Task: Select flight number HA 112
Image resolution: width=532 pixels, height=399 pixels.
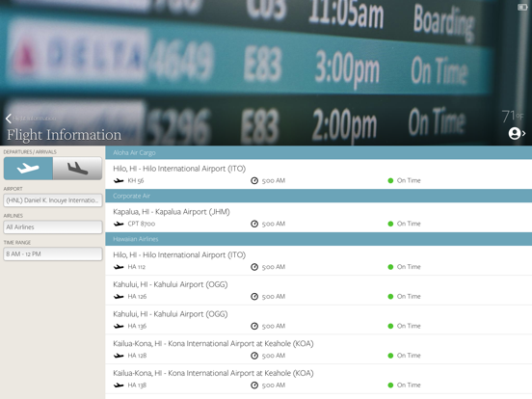Action: click(x=137, y=267)
